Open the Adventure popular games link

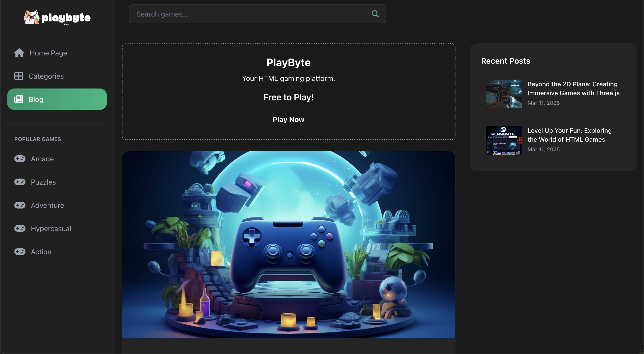[57, 205]
